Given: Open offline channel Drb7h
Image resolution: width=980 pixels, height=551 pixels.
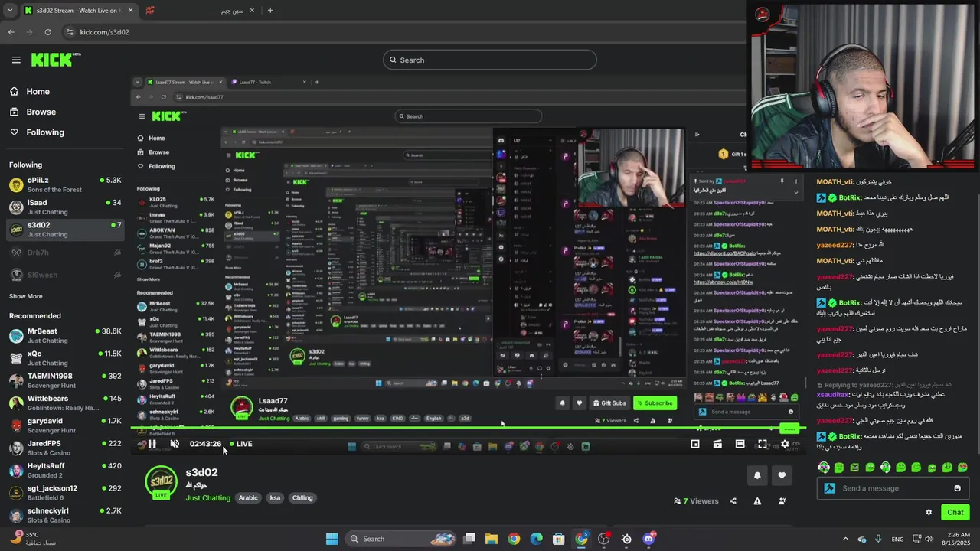Looking at the screenshot, I should [65, 253].
